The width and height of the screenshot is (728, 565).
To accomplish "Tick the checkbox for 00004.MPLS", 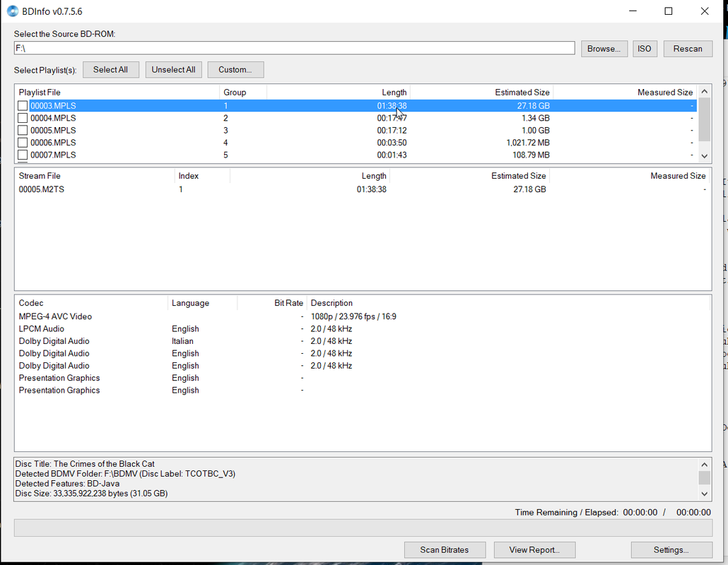I will coord(23,118).
